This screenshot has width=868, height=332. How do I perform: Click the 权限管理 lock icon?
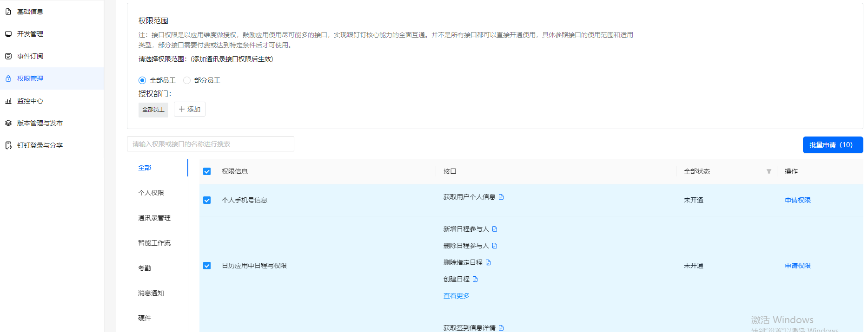point(8,78)
